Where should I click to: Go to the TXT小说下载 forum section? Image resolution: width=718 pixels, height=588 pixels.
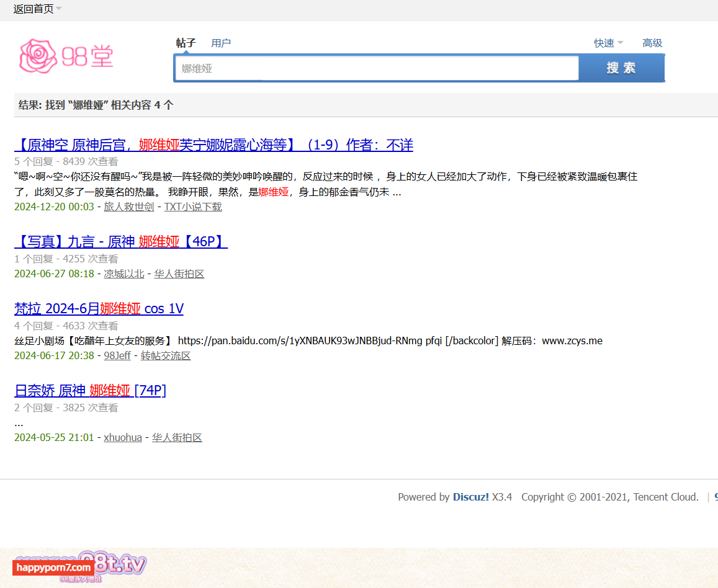192,207
